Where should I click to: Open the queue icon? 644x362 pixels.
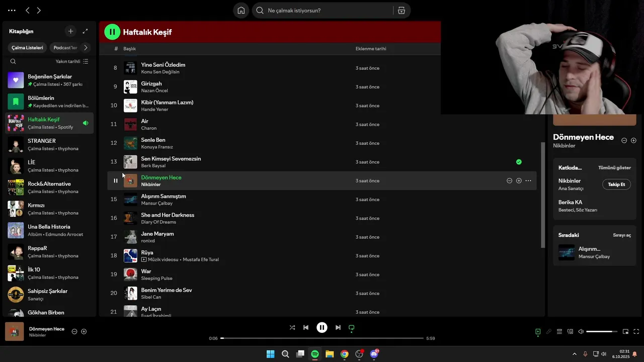point(559,331)
